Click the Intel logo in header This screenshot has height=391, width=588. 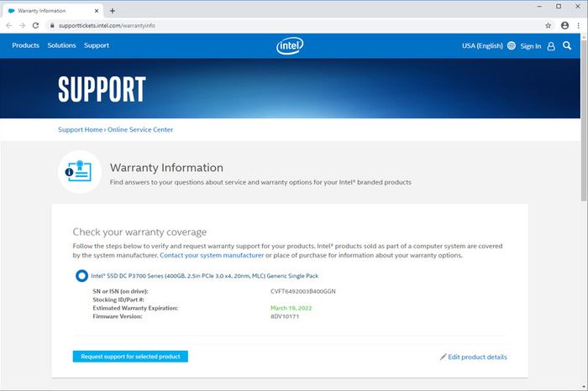tap(290, 45)
